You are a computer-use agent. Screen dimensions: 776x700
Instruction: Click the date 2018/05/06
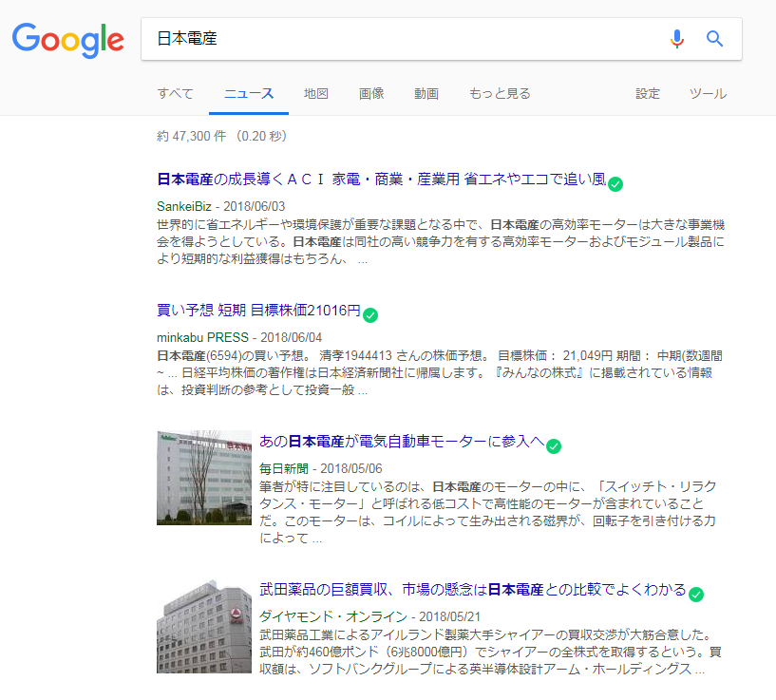350,468
